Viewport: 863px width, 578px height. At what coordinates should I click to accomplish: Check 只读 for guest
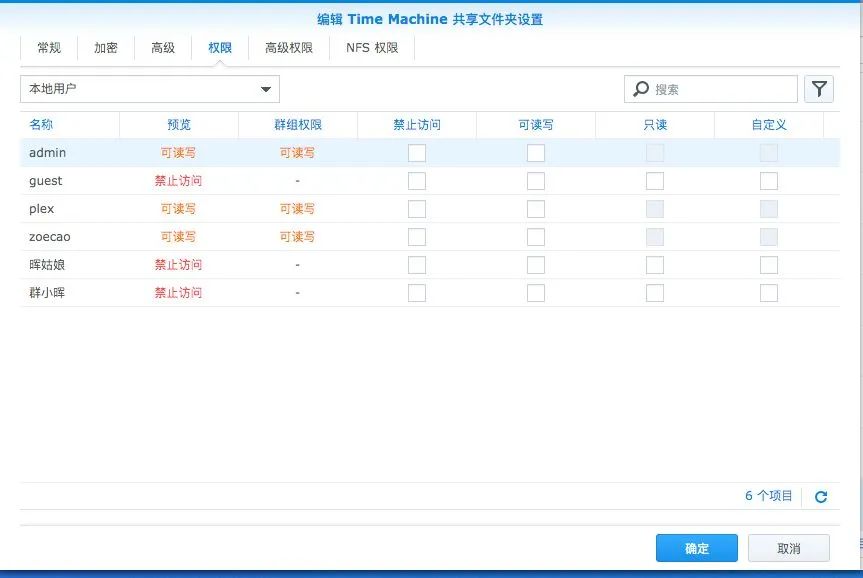coord(654,181)
